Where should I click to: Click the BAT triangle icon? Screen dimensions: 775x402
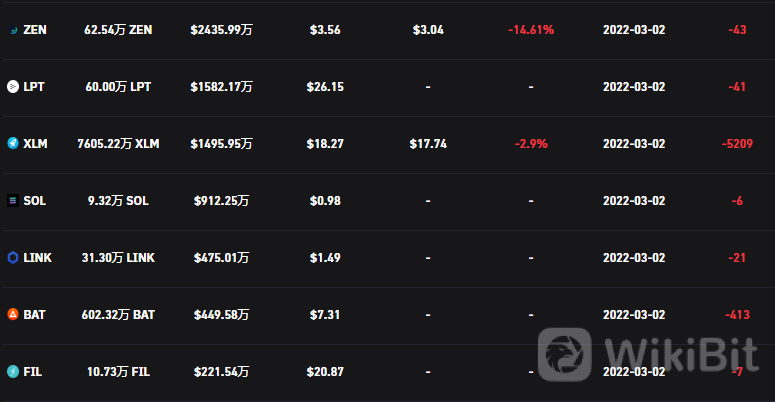13,314
